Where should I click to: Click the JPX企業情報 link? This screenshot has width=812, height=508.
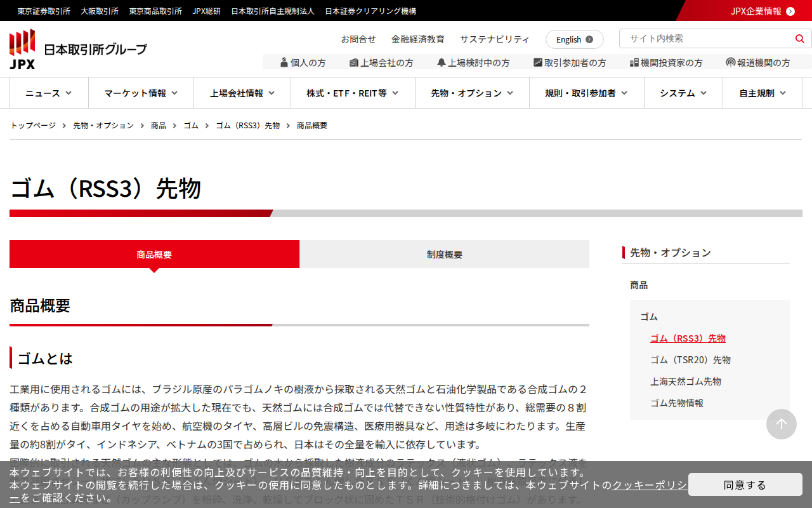[756, 11]
